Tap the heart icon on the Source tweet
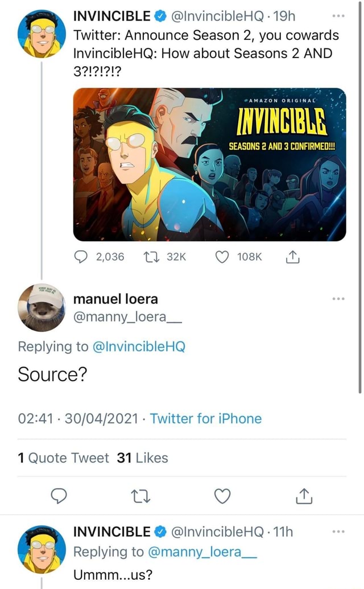This screenshot has width=364, height=589. tap(222, 496)
